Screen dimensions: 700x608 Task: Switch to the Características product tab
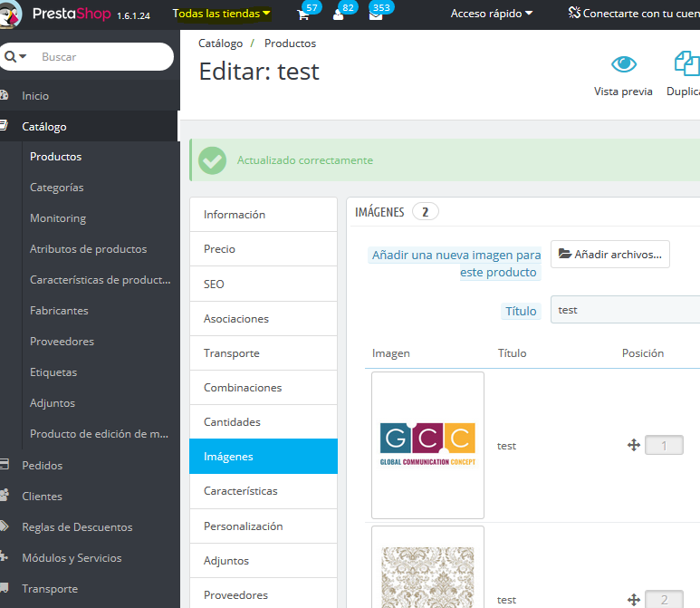pos(264,491)
